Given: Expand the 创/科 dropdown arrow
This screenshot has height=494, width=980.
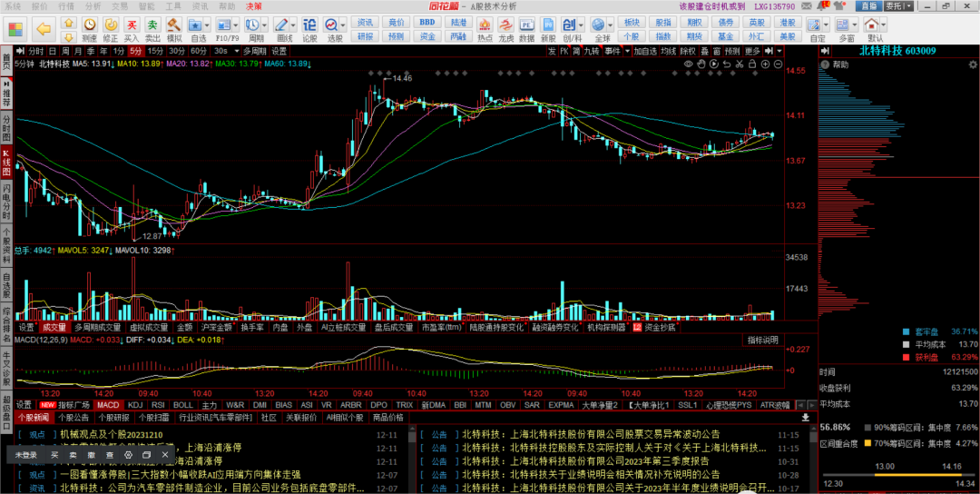Looking at the screenshot, I should [581, 25].
